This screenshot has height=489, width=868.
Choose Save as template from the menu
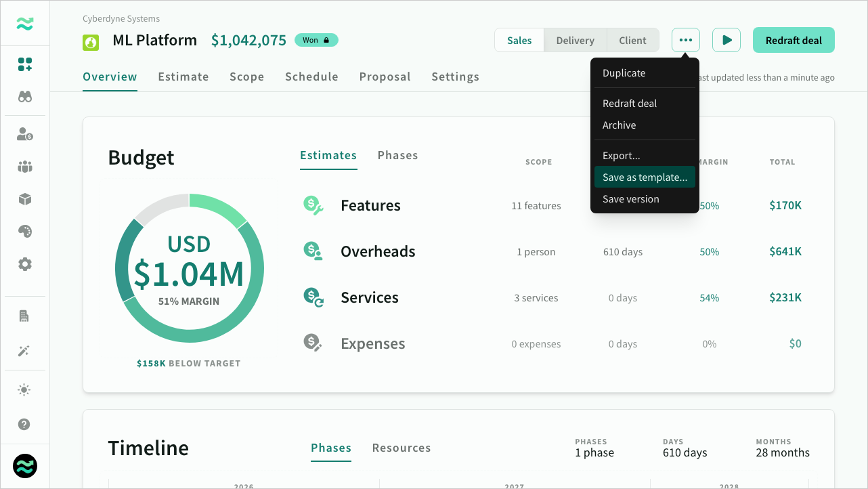point(645,177)
